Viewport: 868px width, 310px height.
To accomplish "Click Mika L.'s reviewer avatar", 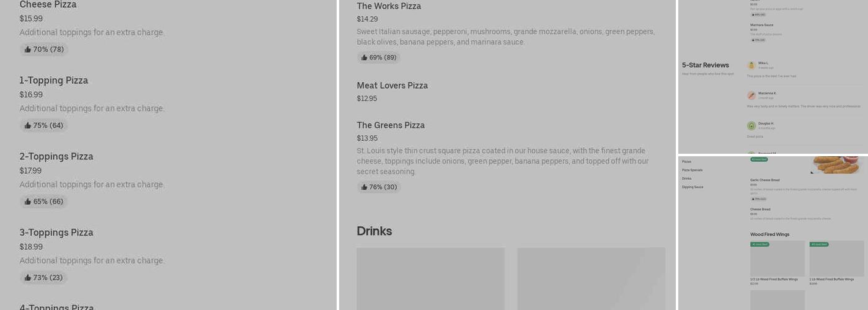I will [751, 65].
